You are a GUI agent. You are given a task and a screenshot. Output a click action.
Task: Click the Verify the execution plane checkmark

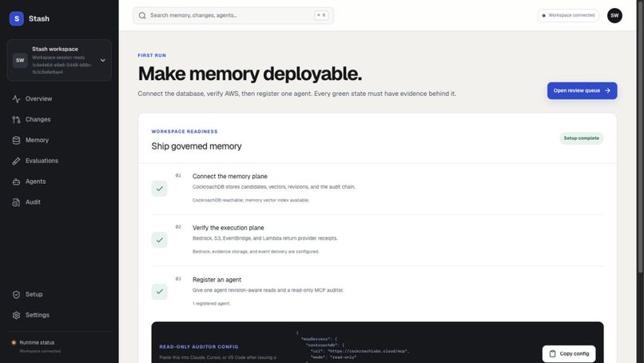pos(159,240)
